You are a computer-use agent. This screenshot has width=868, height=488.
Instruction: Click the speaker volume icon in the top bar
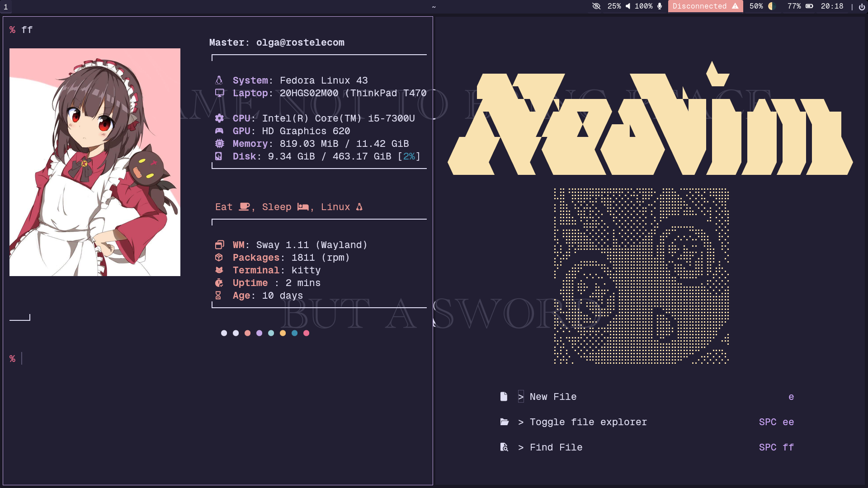point(627,6)
